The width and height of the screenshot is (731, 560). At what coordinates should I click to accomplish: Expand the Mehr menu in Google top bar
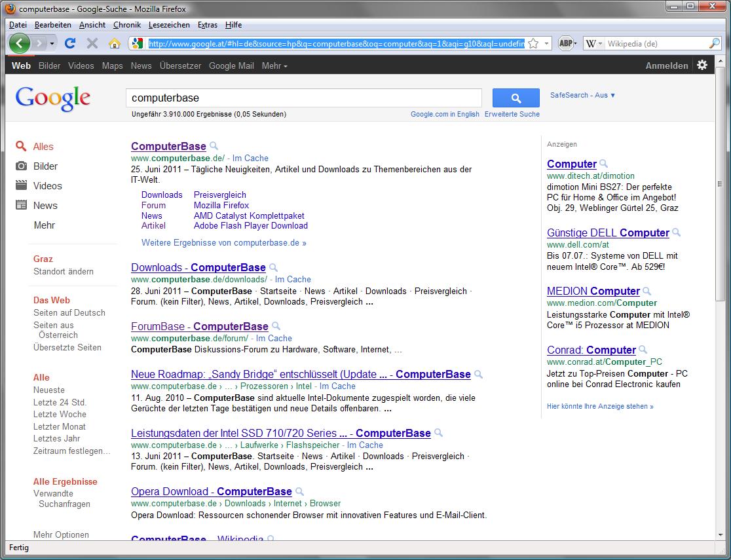coord(274,65)
